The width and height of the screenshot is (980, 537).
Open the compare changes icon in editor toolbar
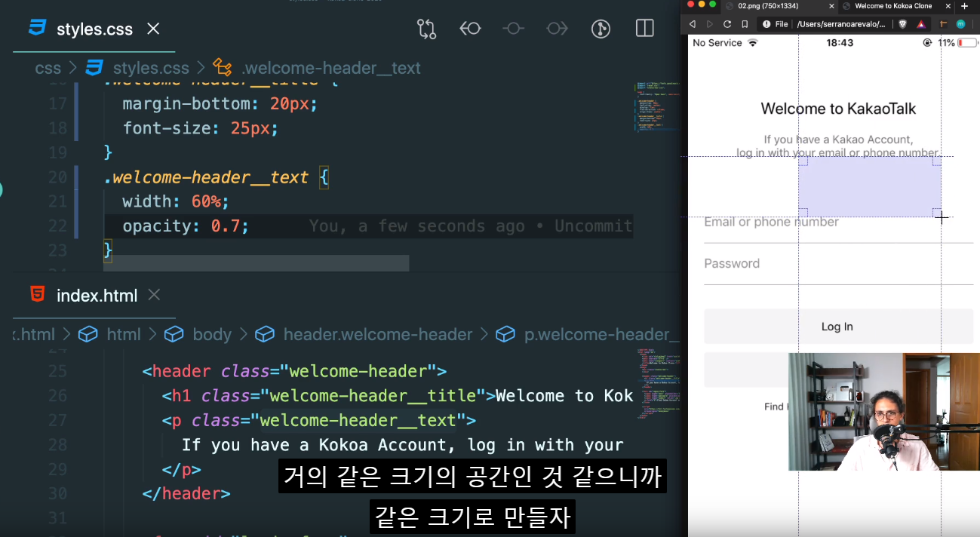click(x=426, y=29)
